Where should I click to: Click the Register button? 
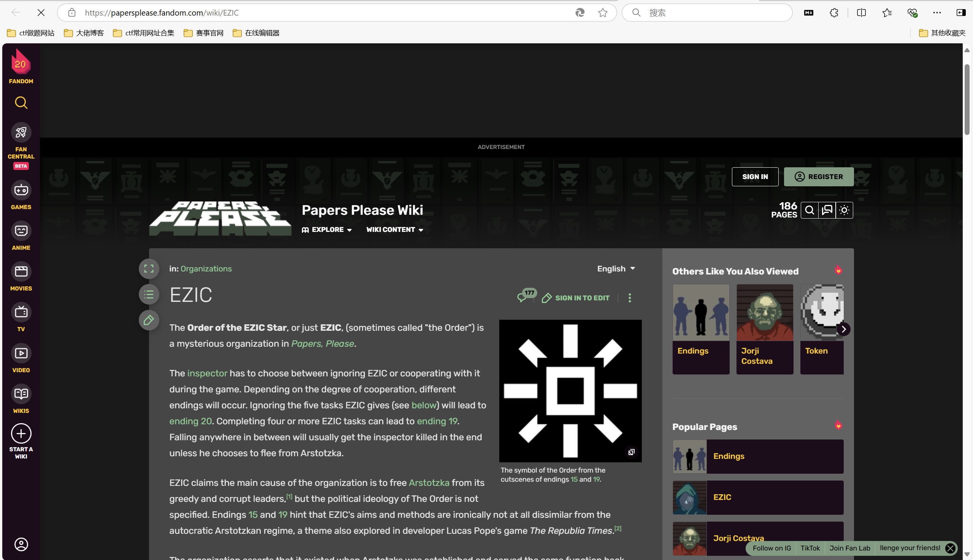pyautogui.click(x=819, y=176)
